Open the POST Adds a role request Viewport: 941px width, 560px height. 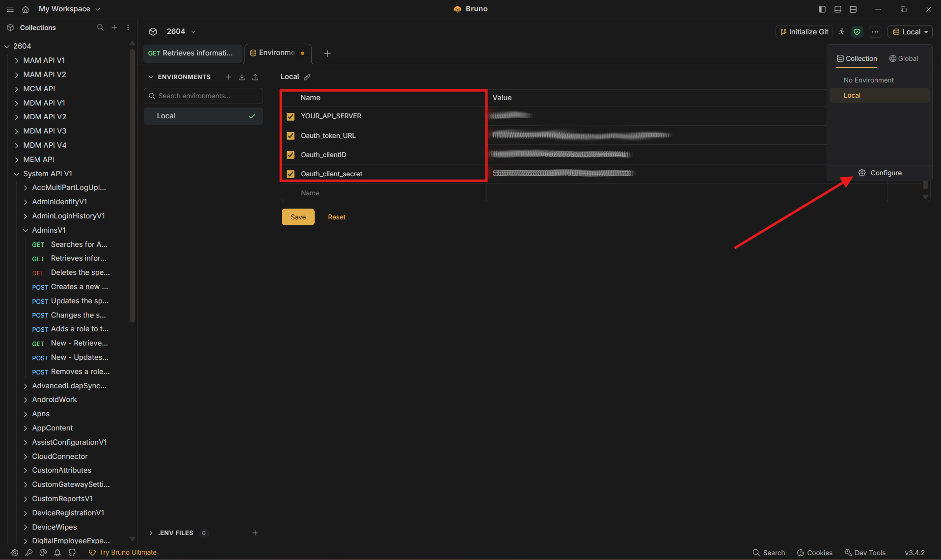coord(70,329)
